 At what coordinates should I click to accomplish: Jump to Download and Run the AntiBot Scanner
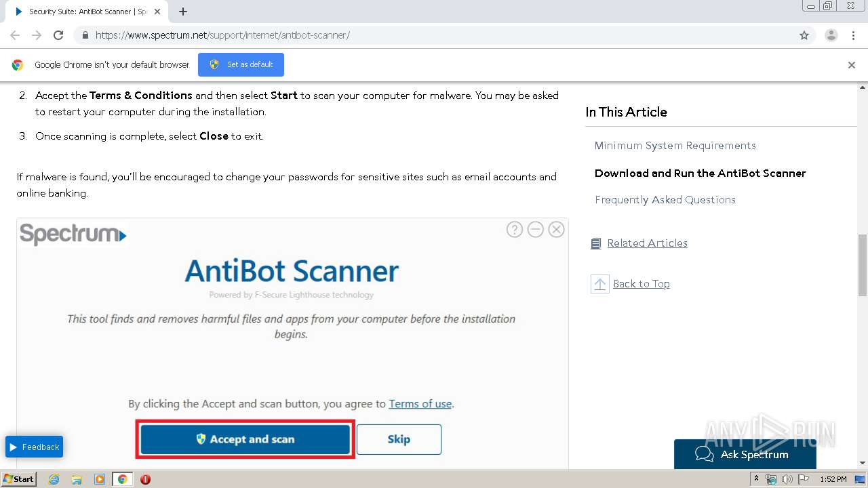pos(701,173)
